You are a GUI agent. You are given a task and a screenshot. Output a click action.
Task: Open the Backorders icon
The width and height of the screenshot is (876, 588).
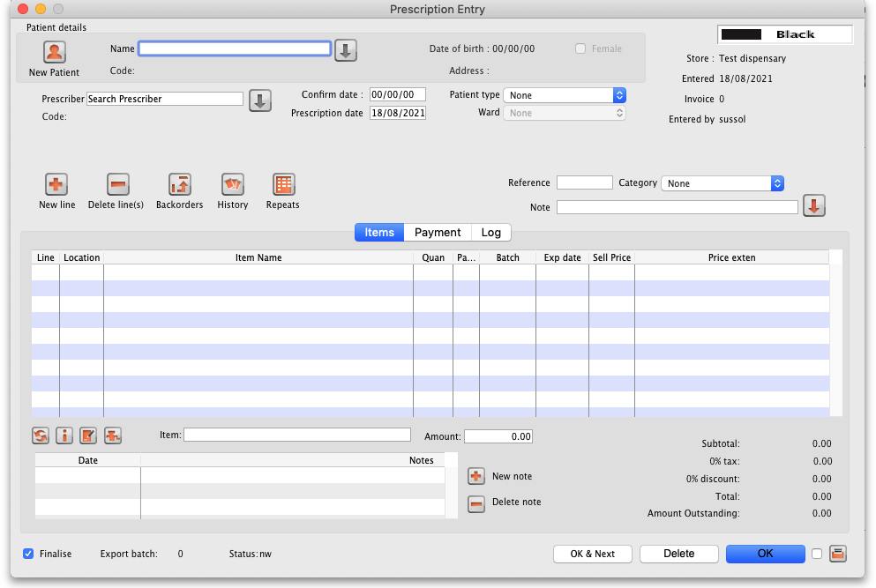coord(179,184)
